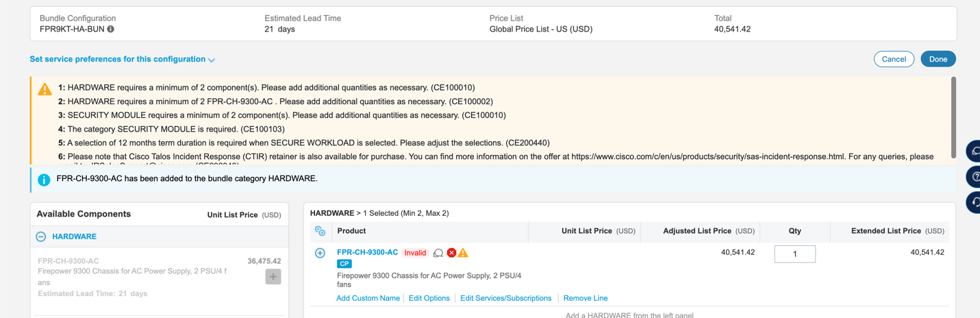The image size is (980, 318).
Task: Expand the FPR-CH-9300-AC line with the circled plus
Action: (320, 253)
